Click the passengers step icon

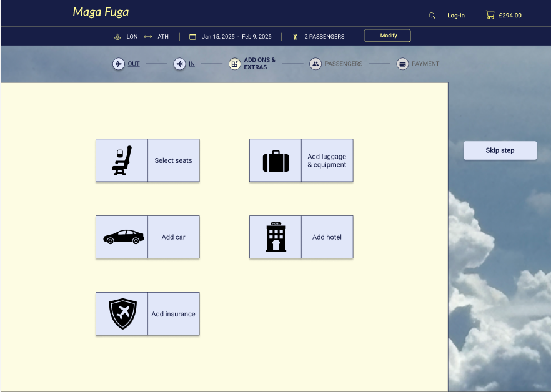tap(315, 64)
